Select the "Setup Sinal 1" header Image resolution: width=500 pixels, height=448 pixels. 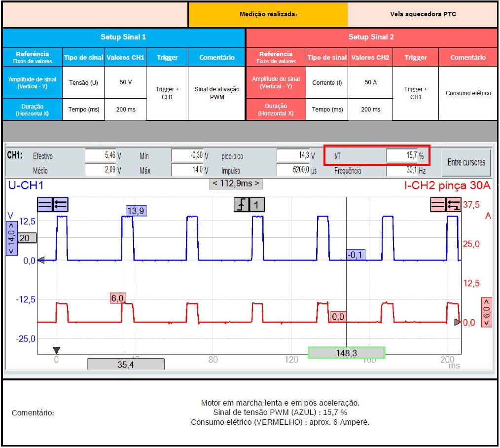coord(123,37)
